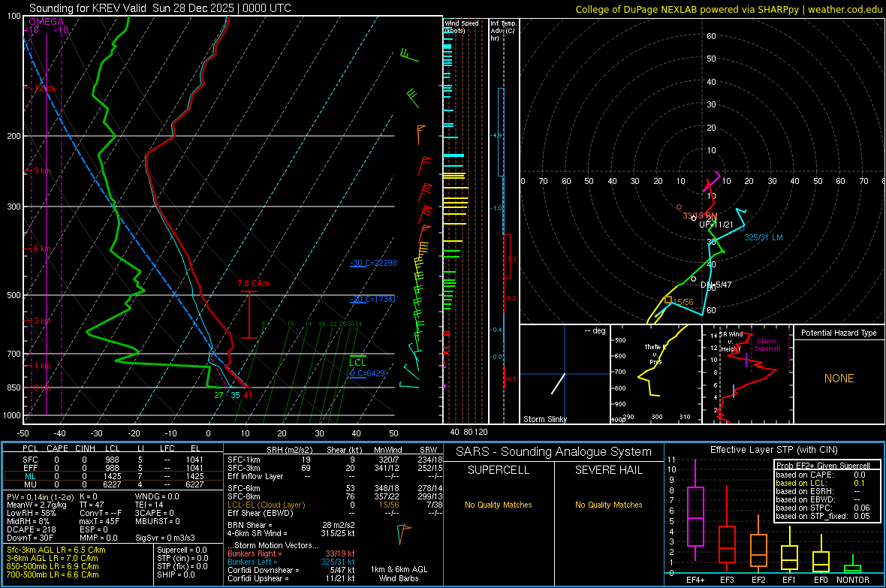Viewport: 886px width, 588px height.
Task: Click the green LCL label on the skew-T
Action: (x=357, y=363)
